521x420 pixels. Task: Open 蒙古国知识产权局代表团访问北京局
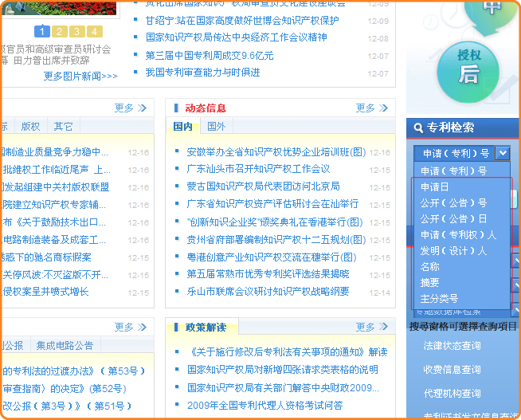point(263,186)
